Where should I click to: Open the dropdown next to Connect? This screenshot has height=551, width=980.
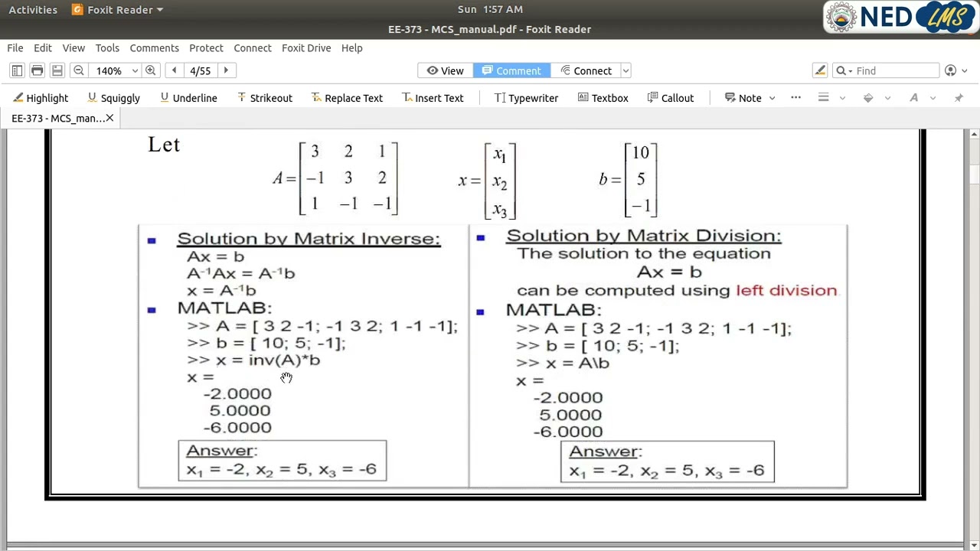click(626, 70)
